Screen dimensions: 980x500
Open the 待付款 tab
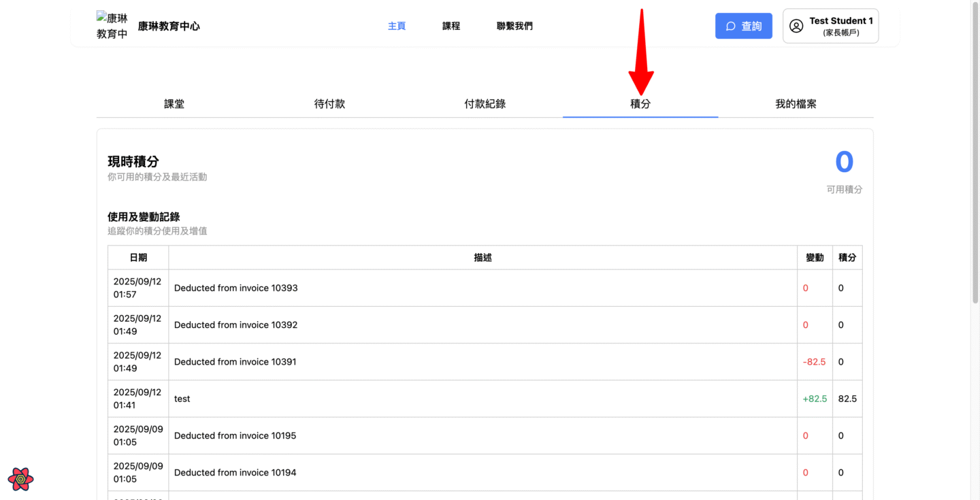click(329, 104)
